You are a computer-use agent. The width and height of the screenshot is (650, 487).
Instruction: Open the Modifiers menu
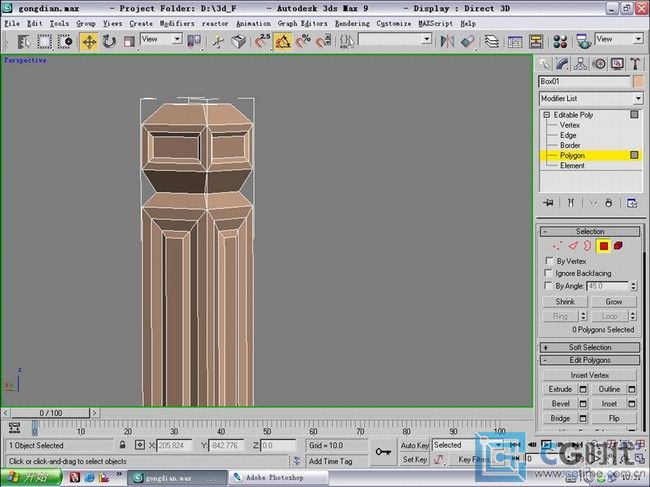177,24
